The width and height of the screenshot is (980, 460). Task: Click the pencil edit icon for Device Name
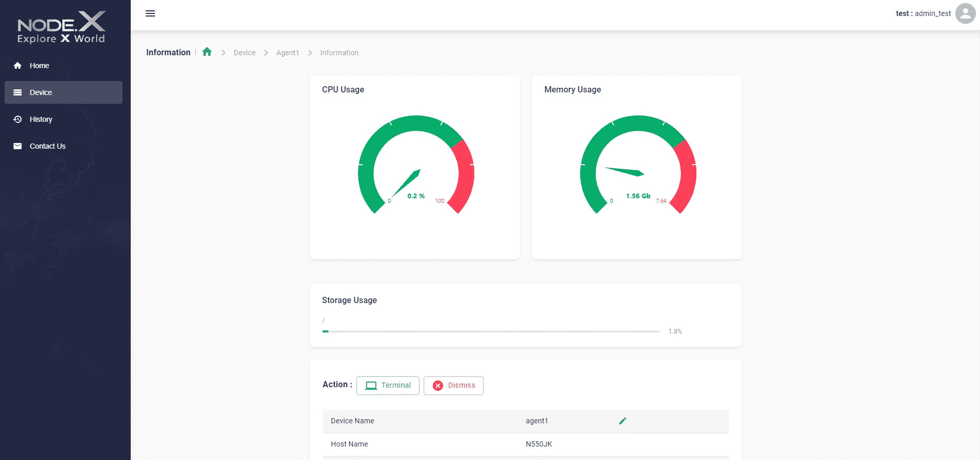pyautogui.click(x=623, y=421)
